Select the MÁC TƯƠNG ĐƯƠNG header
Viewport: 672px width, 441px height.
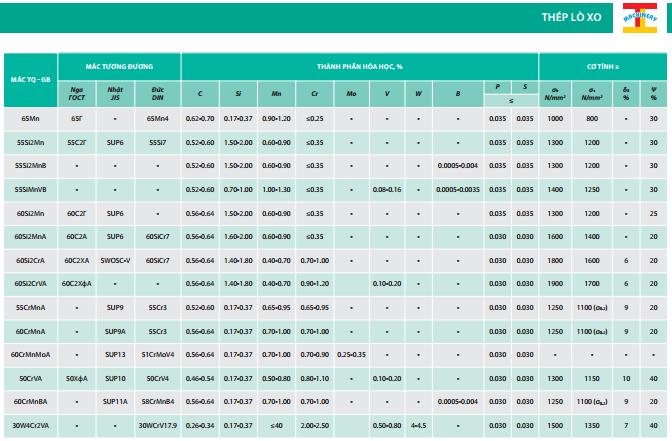coord(119,66)
